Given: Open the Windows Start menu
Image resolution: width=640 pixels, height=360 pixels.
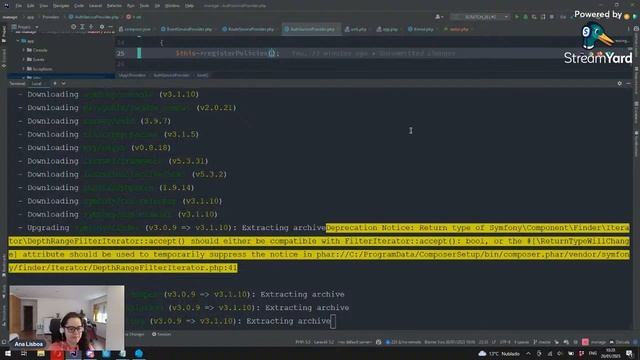Looking at the screenshot, I should [8, 353].
